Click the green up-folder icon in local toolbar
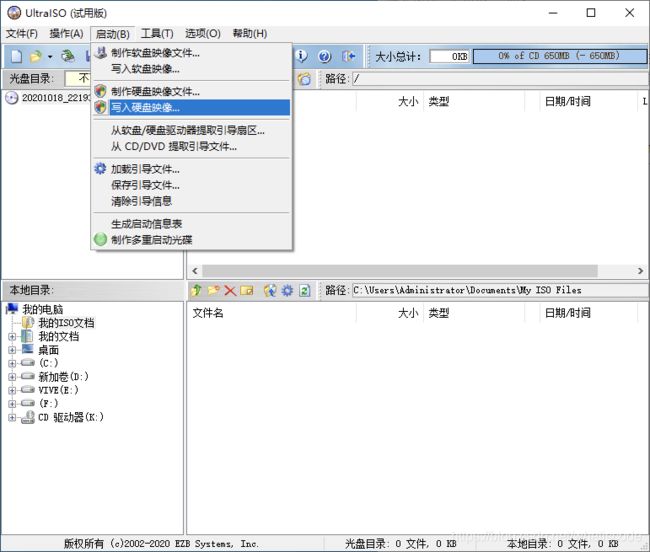650x552 pixels. [x=196, y=290]
